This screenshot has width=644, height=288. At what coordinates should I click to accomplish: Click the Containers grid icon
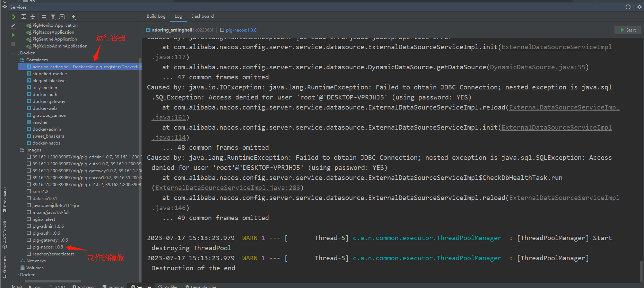[x=23, y=60]
